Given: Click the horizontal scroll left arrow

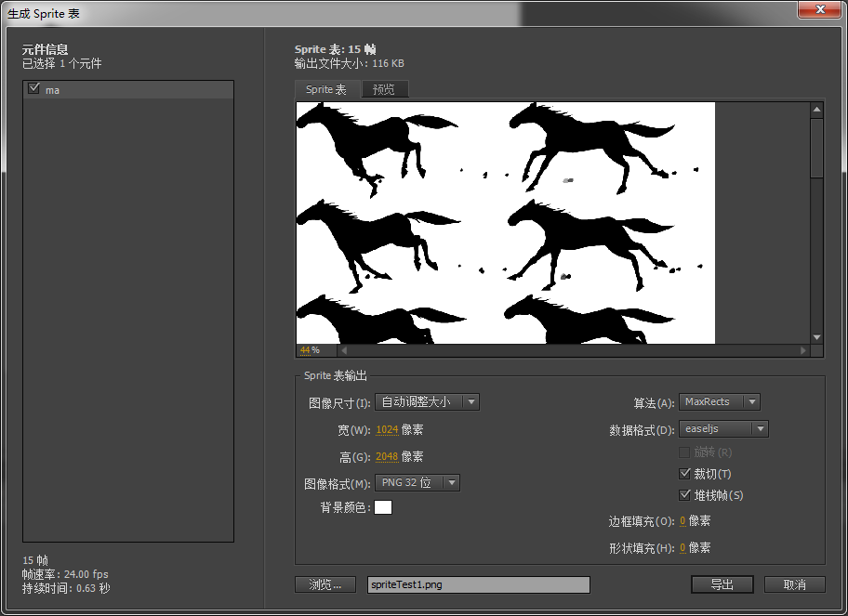Looking at the screenshot, I should click(x=344, y=350).
